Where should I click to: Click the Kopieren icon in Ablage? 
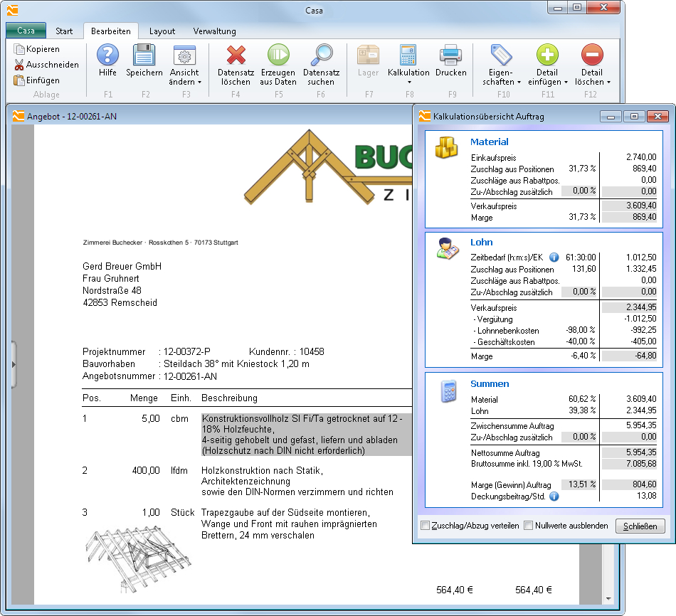(19, 49)
